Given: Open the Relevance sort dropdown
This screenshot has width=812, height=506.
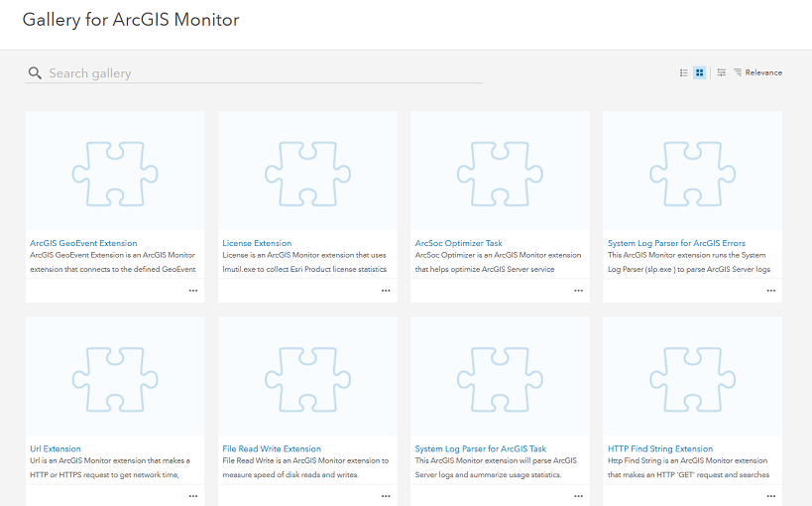Looking at the screenshot, I should pyautogui.click(x=757, y=72).
